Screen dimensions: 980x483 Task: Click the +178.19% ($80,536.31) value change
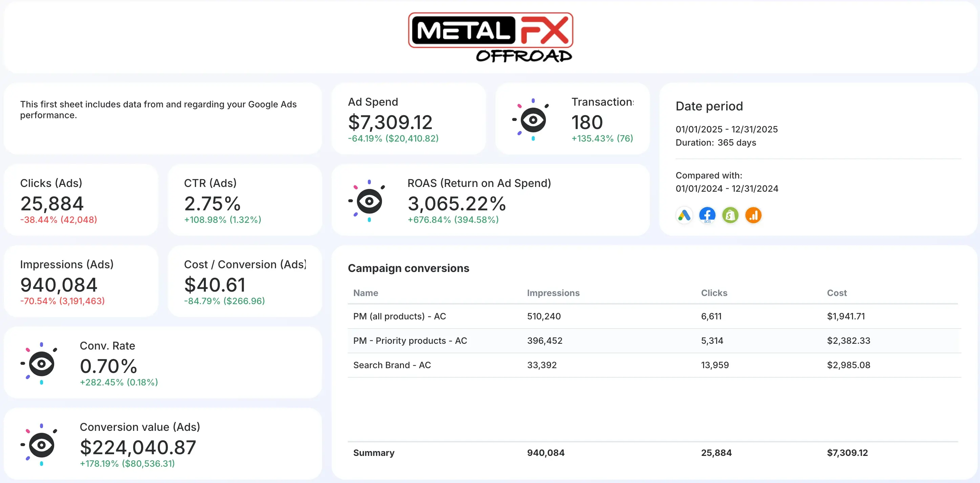pyautogui.click(x=127, y=464)
